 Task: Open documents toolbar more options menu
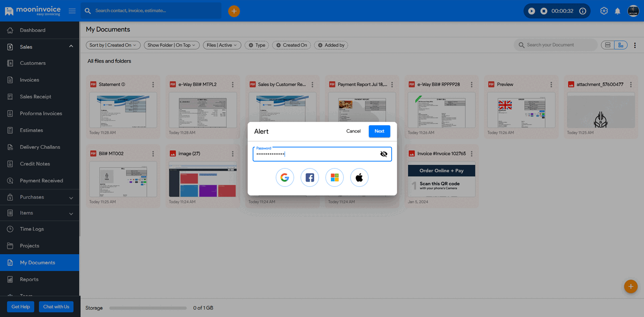coord(635,45)
